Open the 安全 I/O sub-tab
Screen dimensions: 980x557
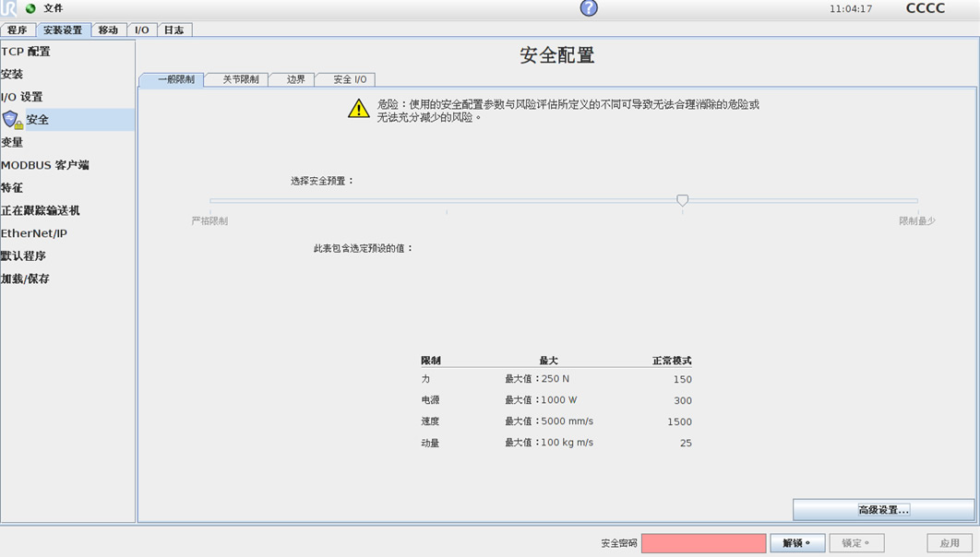tap(350, 80)
